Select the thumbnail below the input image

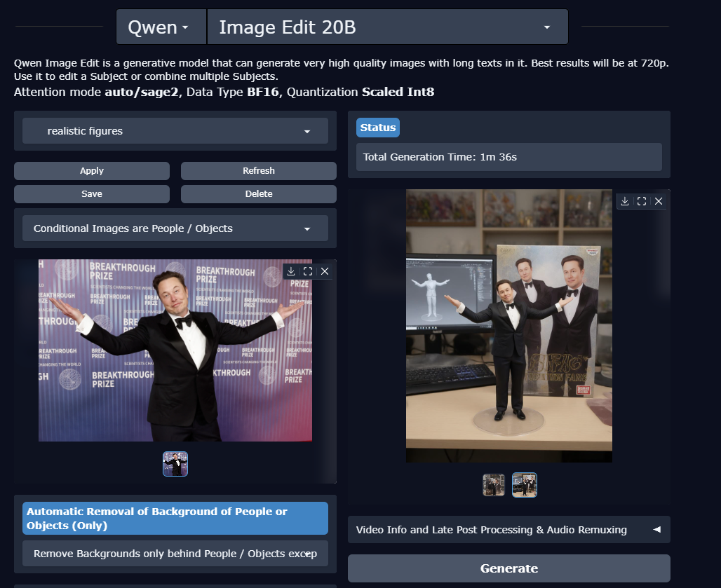click(x=175, y=464)
